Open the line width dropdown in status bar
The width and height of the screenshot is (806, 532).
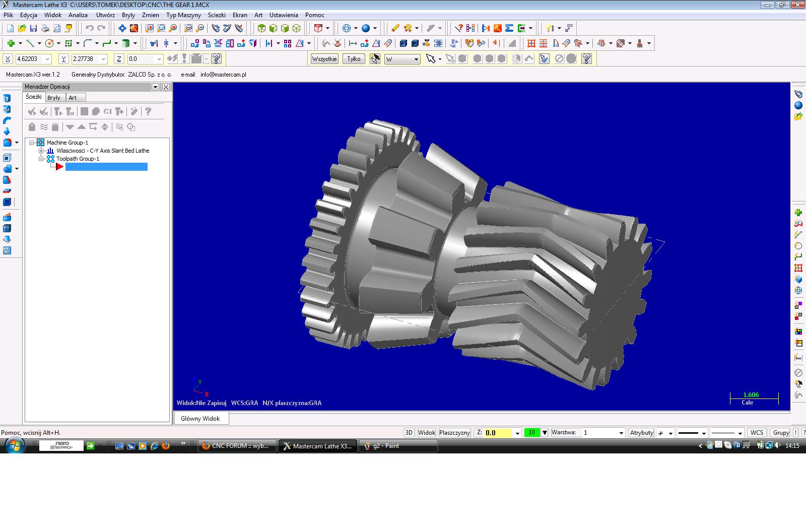click(740, 433)
